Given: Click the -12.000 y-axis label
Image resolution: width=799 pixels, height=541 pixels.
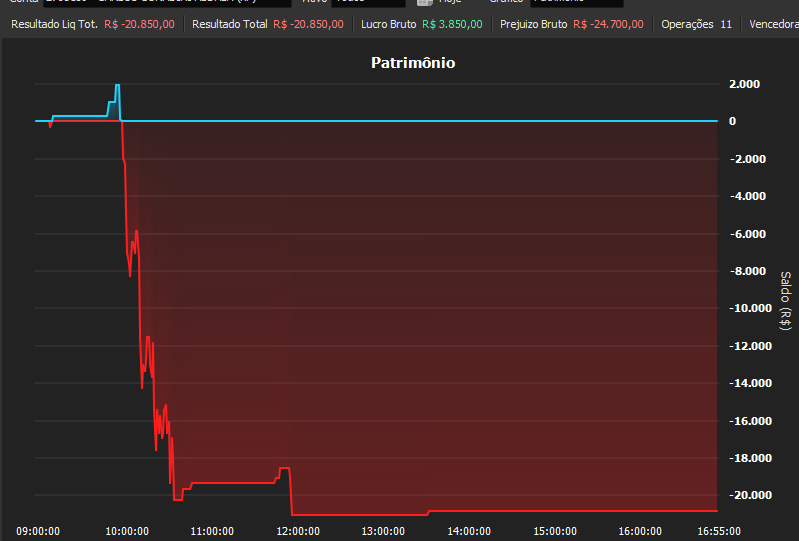Looking at the screenshot, I should [x=751, y=346].
